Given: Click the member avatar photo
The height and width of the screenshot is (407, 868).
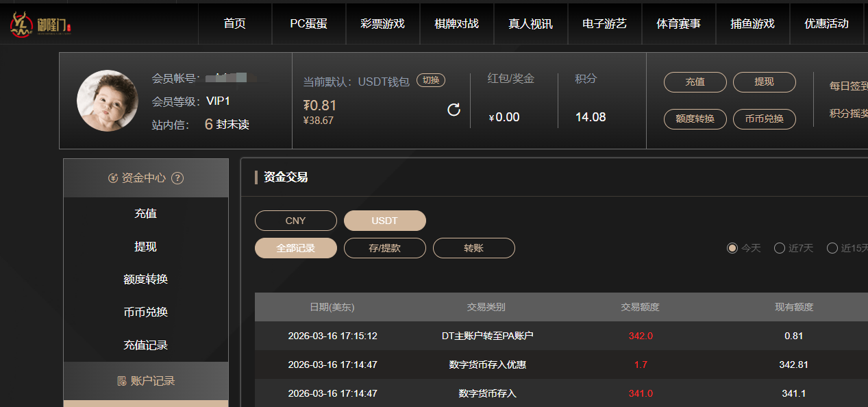Looking at the screenshot, I should tap(108, 101).
